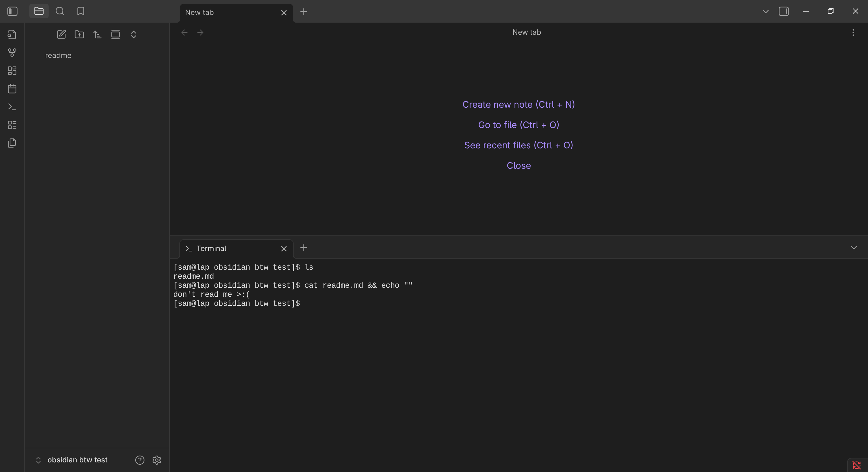
Task: Create a new folder in explorer
Action: coord(79,34)
